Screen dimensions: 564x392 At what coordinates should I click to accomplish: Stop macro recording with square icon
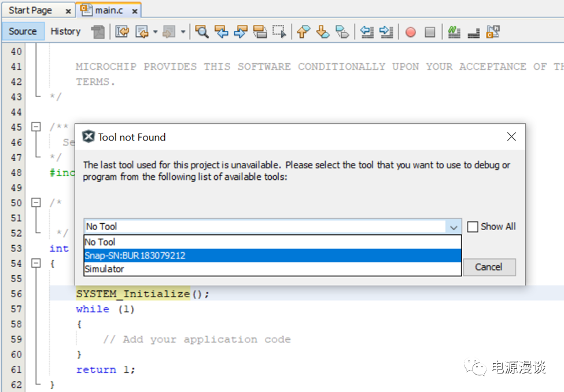pyautogui.click(x=430, y=32)
